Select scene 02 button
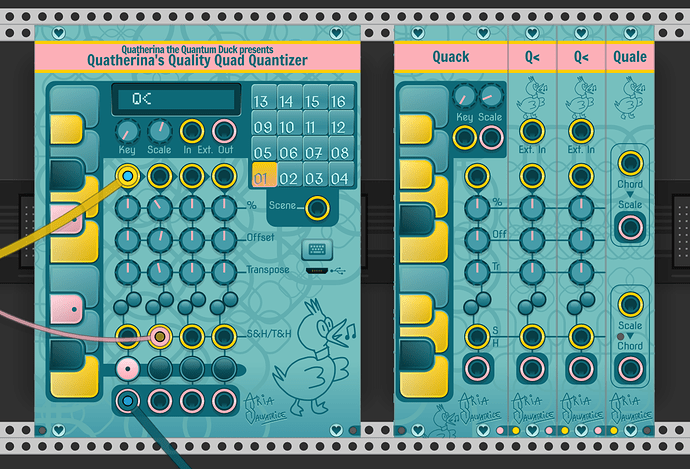 [x=289, y=175]
